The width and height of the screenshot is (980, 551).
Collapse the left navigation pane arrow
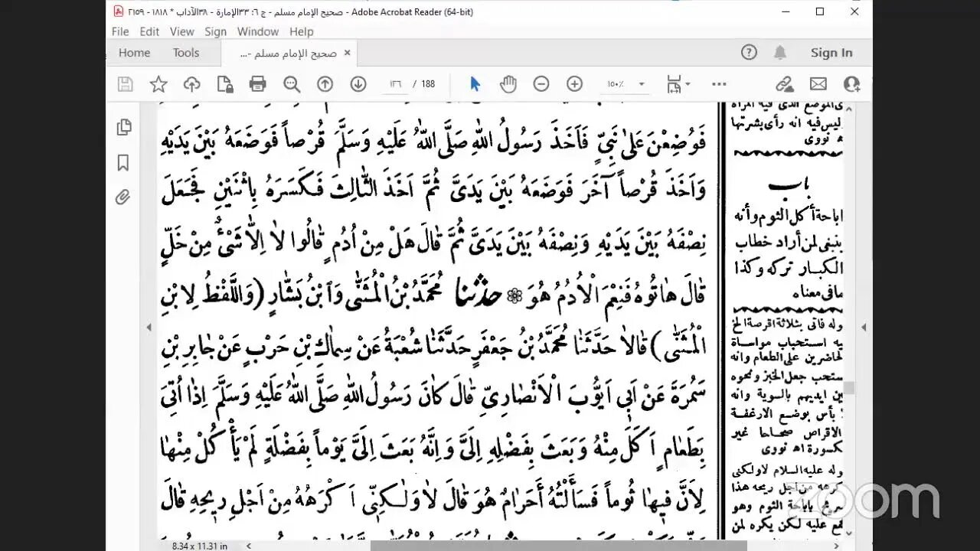pyautogui.click(x=149, y=328)
